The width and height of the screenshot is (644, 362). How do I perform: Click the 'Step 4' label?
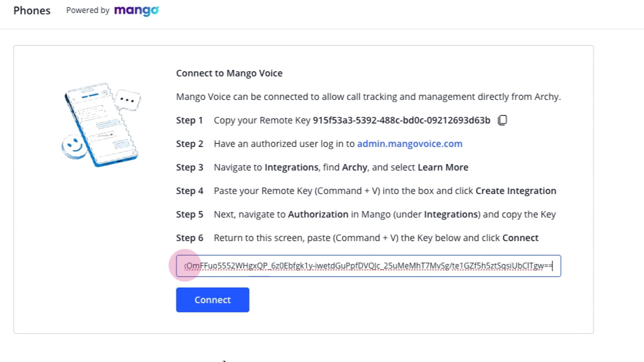pyautogui.click(x=190, y=191)
